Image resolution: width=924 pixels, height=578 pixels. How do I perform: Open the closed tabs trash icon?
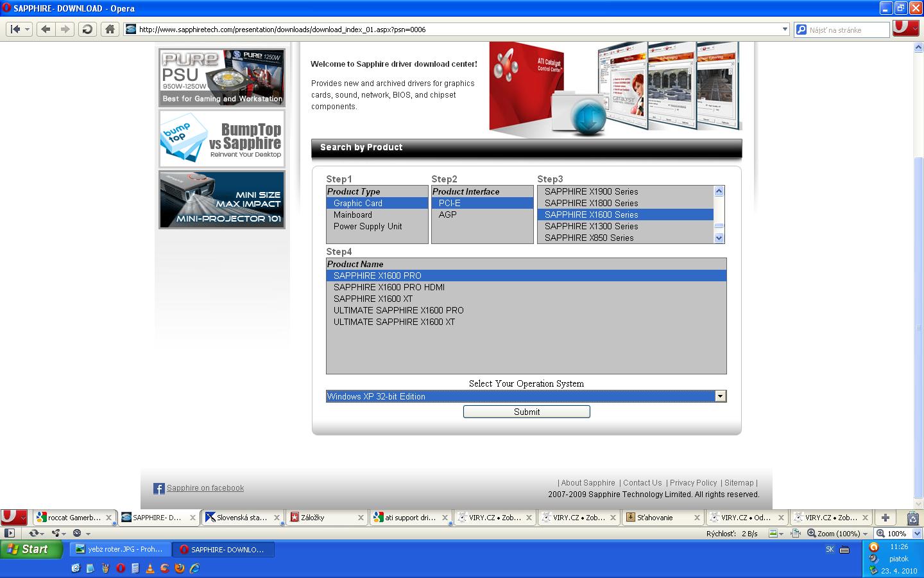[x=912, y=518]
